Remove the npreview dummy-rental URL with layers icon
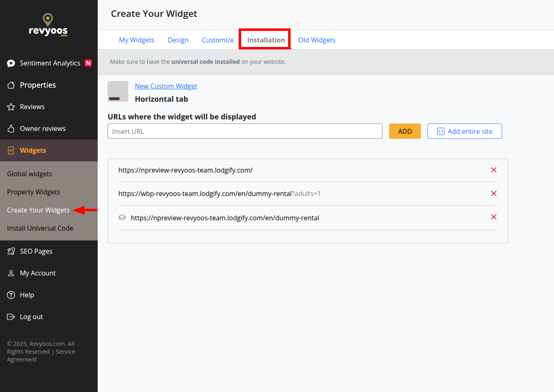 (494, 217)
